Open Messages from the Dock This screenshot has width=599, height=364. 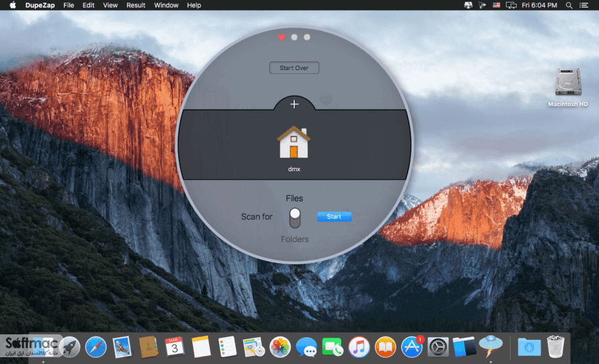[306, 347]
